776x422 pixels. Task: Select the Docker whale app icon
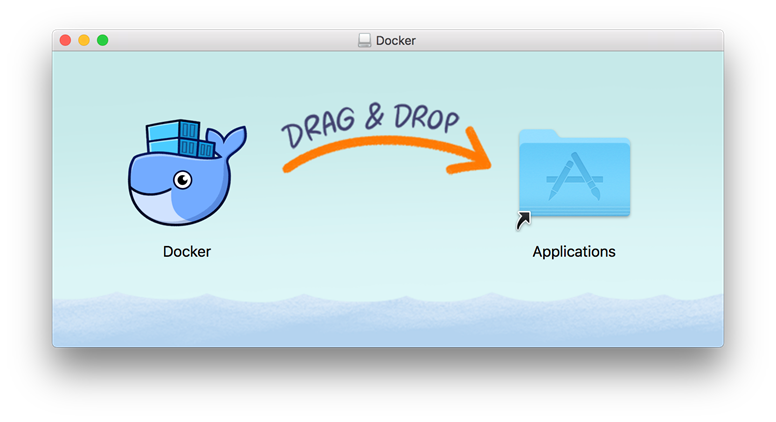tap(187, 172)
